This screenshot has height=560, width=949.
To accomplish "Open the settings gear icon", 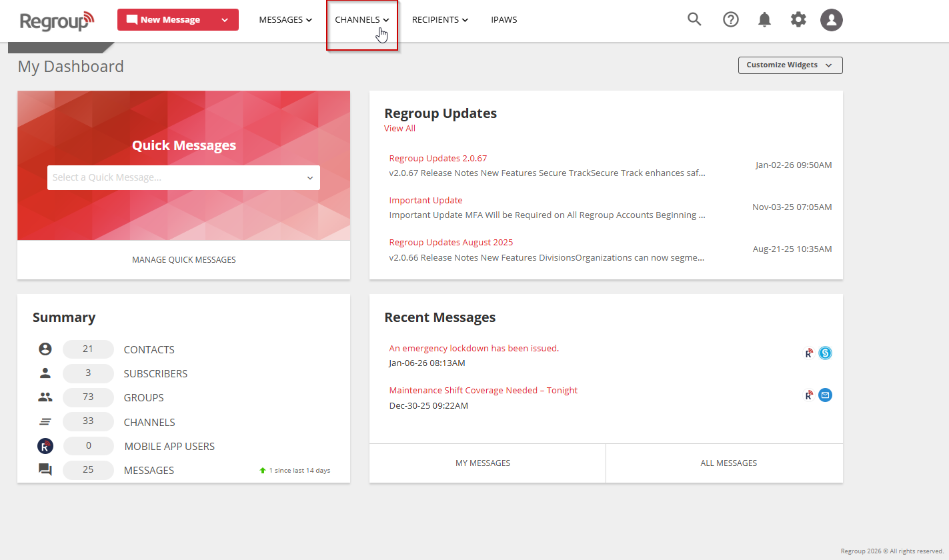I will point(798,19).
